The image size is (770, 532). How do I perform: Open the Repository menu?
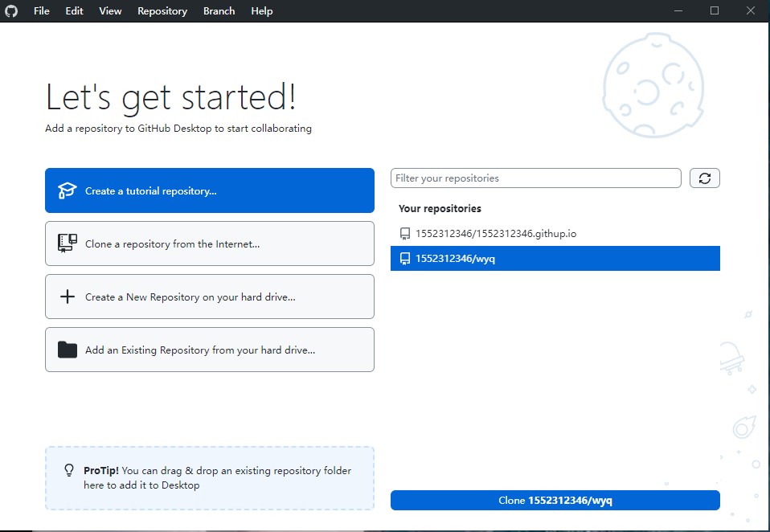pyautogui.click(x=162, y=11)
